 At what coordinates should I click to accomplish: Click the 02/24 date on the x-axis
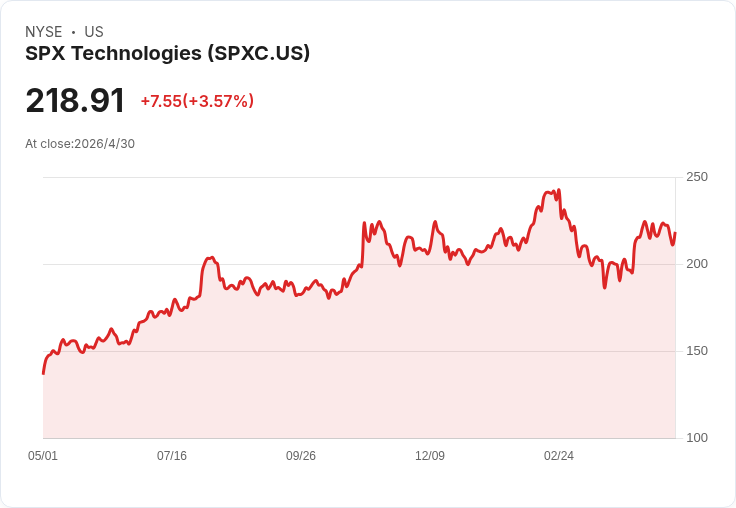[559, 455]
